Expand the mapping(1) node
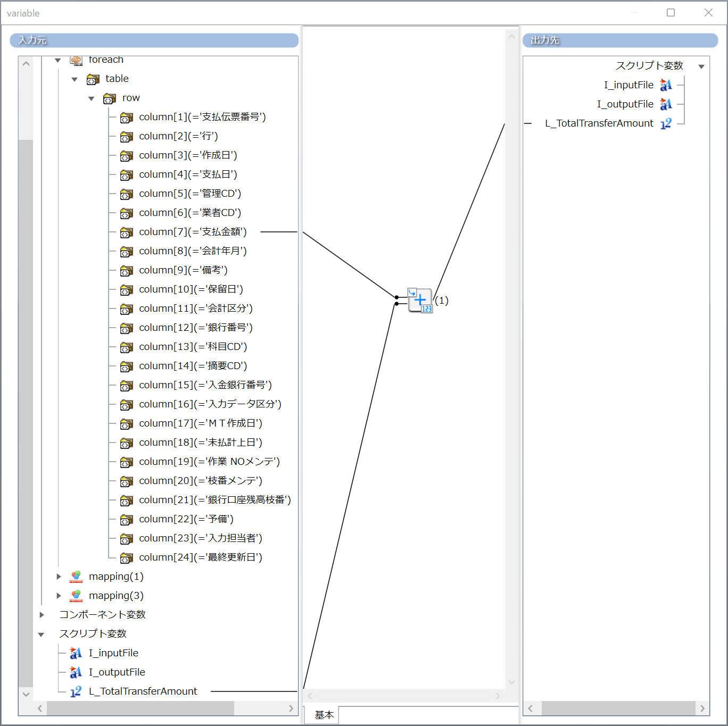Image resolution: width=728 pixels, height=726 pixels. pos(59,577)
